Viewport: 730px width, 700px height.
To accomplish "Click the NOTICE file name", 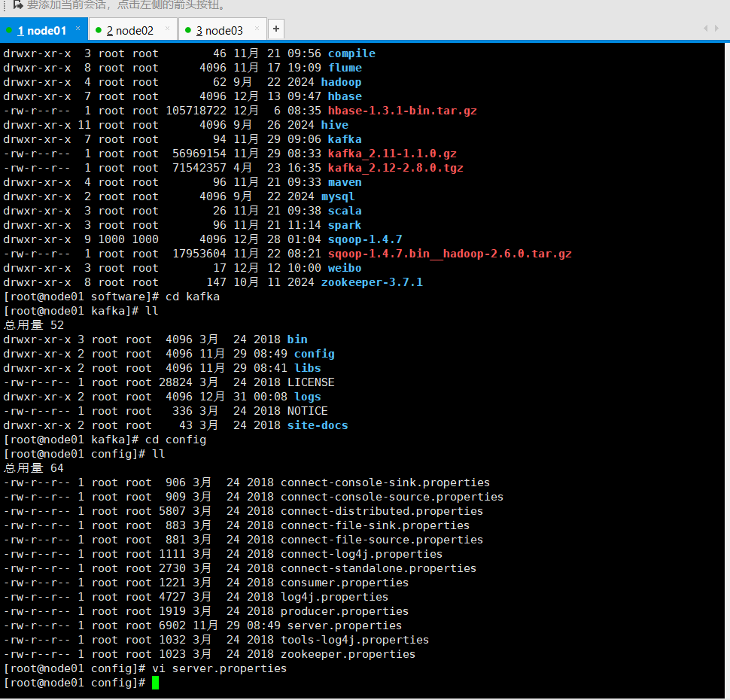I will tap(307, 411).
